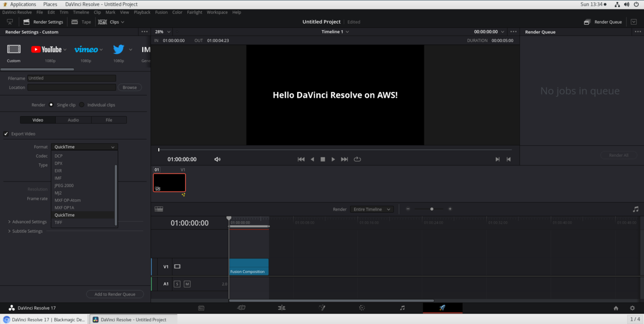
Task: Open the Applications menu in top bar
Action: tap(23, 4)
